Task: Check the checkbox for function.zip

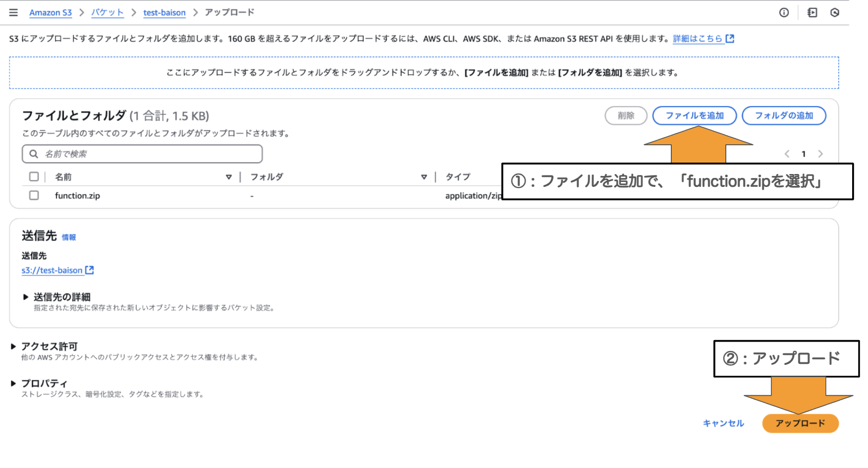Action: [34, 195]
